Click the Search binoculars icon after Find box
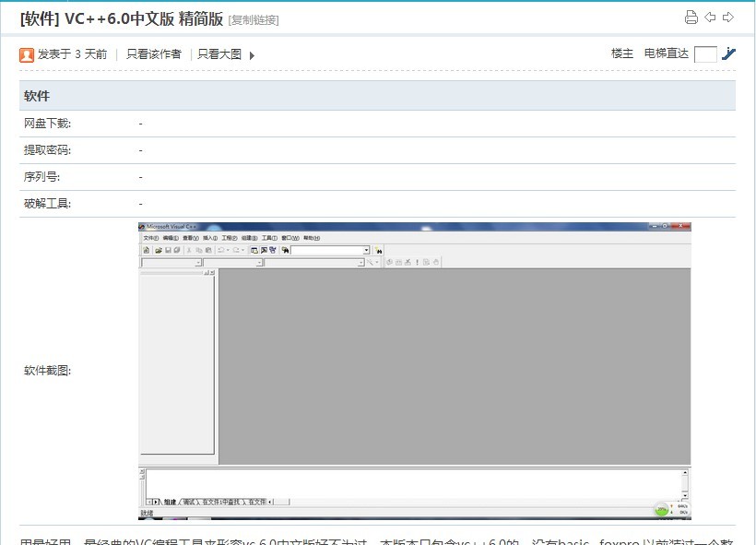The width and height of the screenshot is (756, 545). click(x=379, y=251)
